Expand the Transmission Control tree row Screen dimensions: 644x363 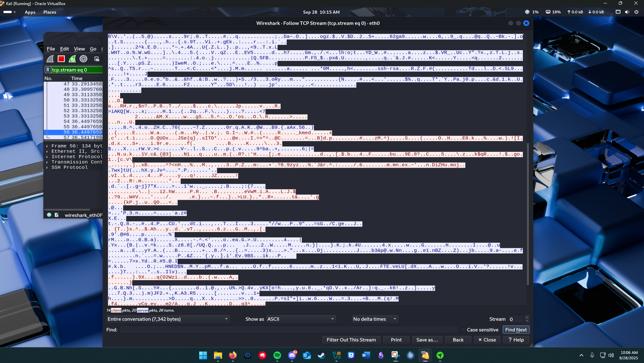tap(47, 162)
